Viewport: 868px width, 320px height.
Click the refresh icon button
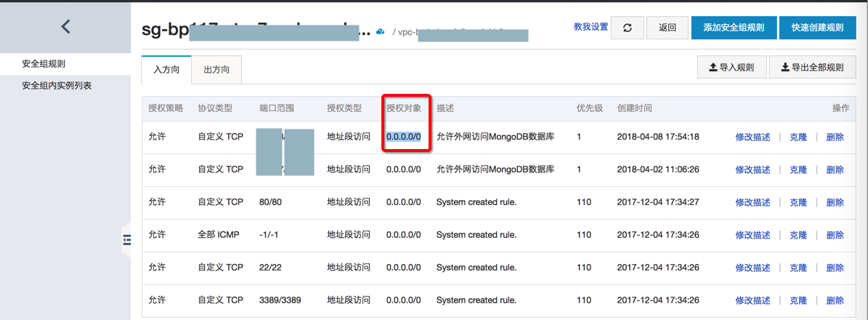(628, 28)
